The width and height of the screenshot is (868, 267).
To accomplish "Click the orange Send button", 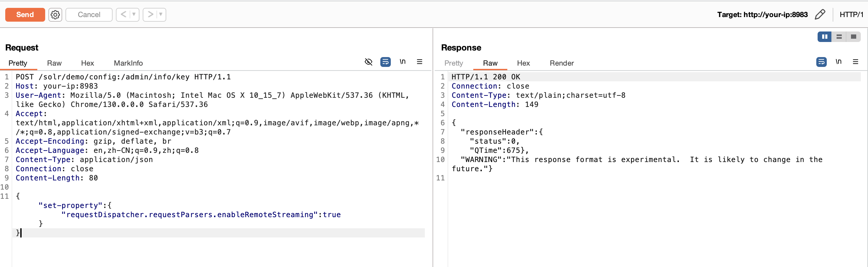I will click(x=25, y=14).
